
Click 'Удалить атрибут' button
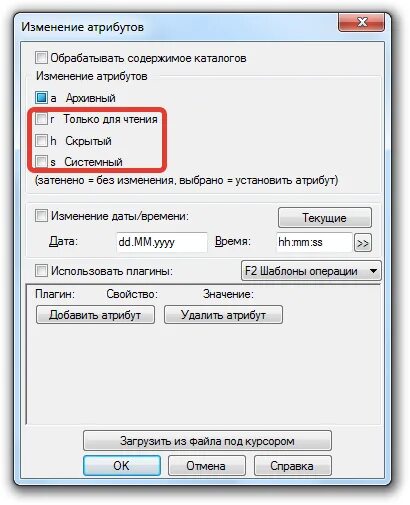(x=223, y=315)
